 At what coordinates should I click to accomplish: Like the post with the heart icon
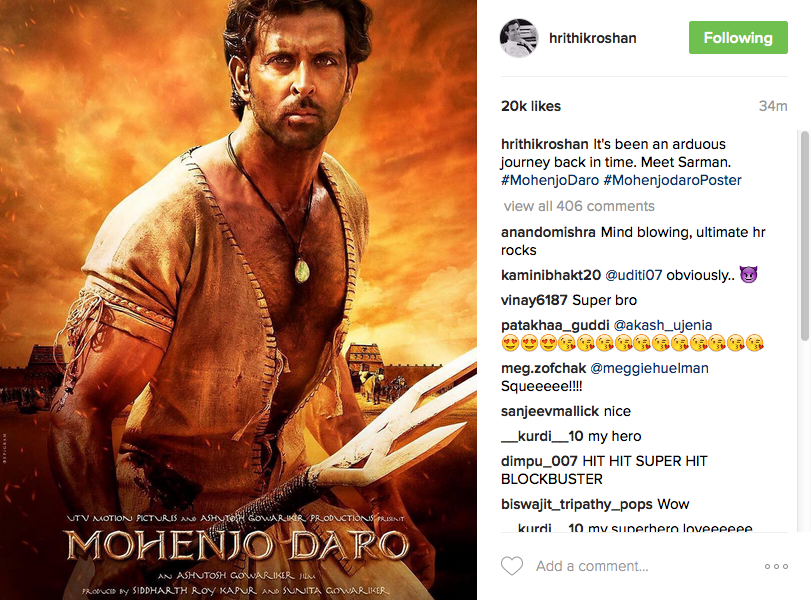[512, 566]
